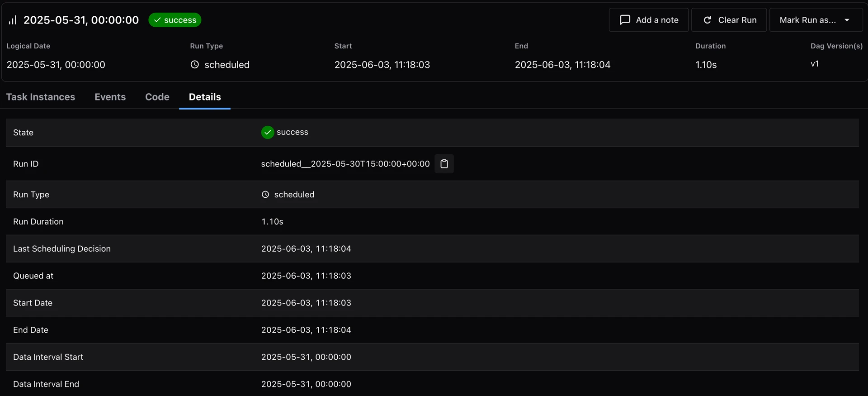Click the Data Interval Start row value

306,357
